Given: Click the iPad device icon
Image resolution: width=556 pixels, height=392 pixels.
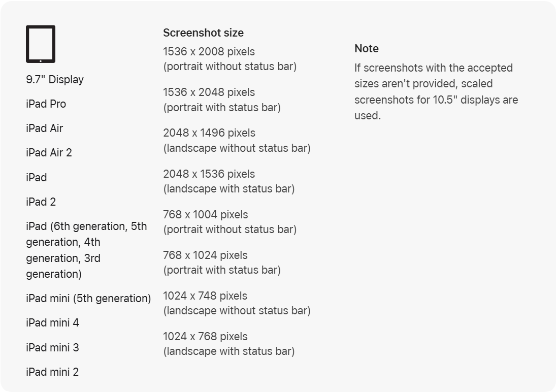Looking at the screenshot, I should pyautogui.click(x=41, y=44).
